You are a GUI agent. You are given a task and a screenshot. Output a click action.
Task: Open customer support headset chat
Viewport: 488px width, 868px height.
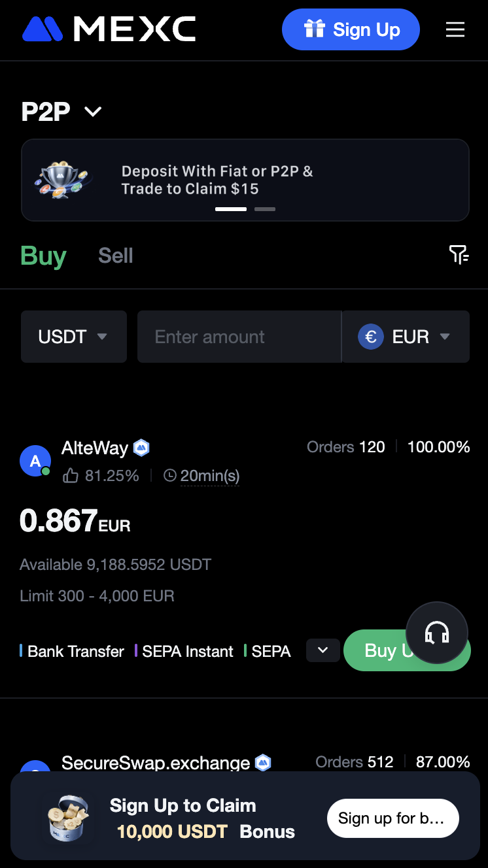click(437, 633)
